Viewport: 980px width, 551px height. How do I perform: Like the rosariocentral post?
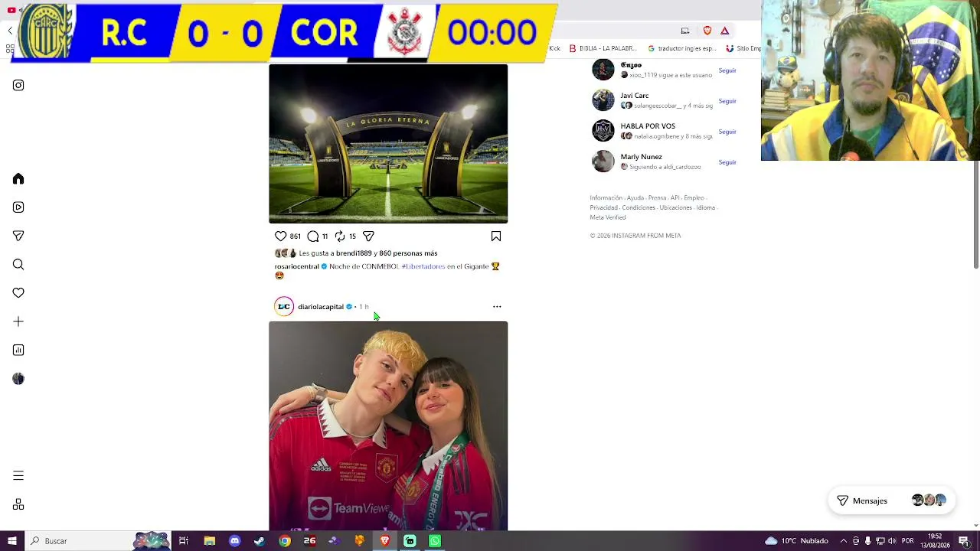click(281, 236)
